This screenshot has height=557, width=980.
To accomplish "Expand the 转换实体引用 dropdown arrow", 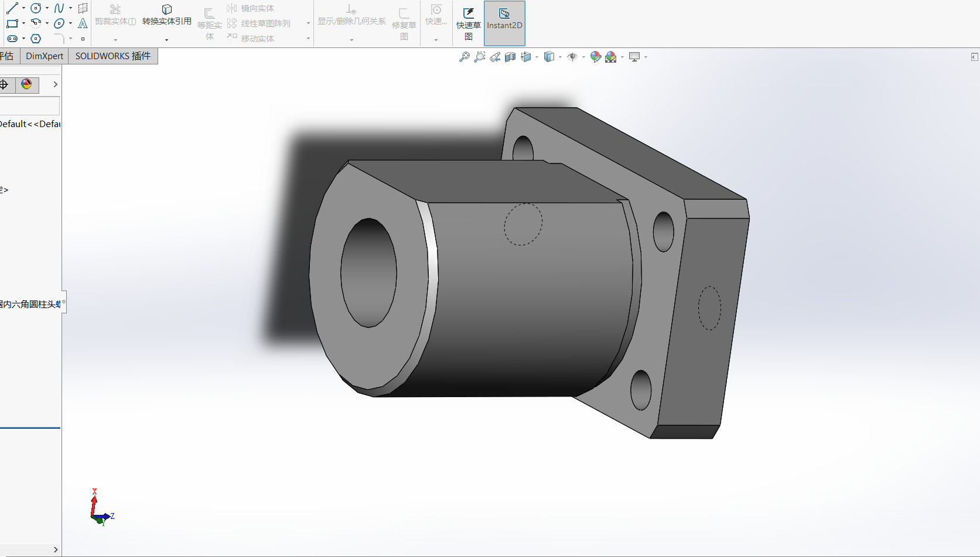I will pyautogui.click(x=167, y=40).
